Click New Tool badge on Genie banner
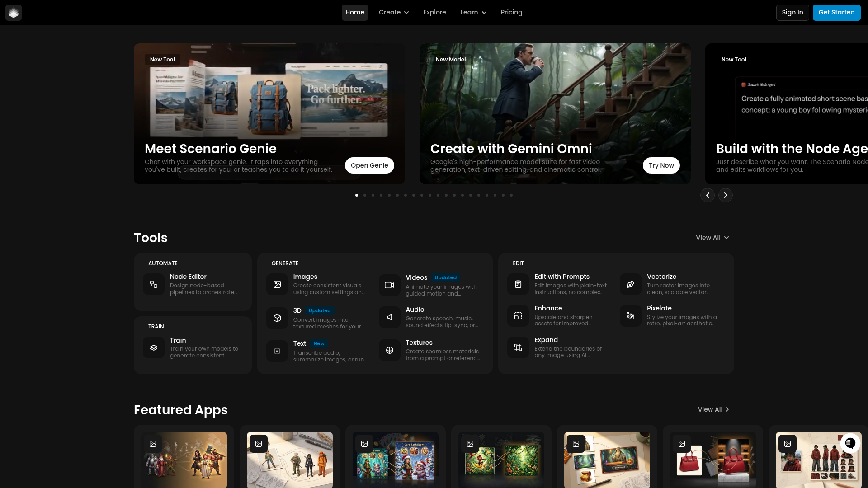This screenshot has width=868, height=488. (162, 60)
